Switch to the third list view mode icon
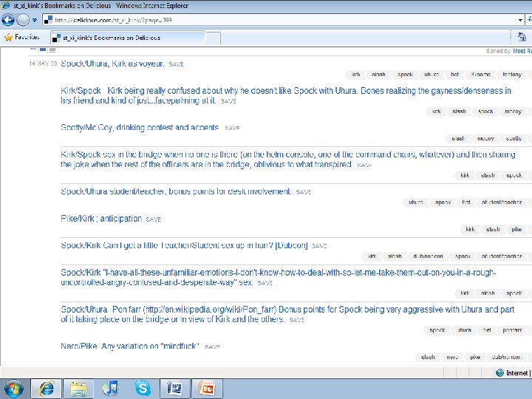This screenshot has height=399, width=532. [52, 50]
